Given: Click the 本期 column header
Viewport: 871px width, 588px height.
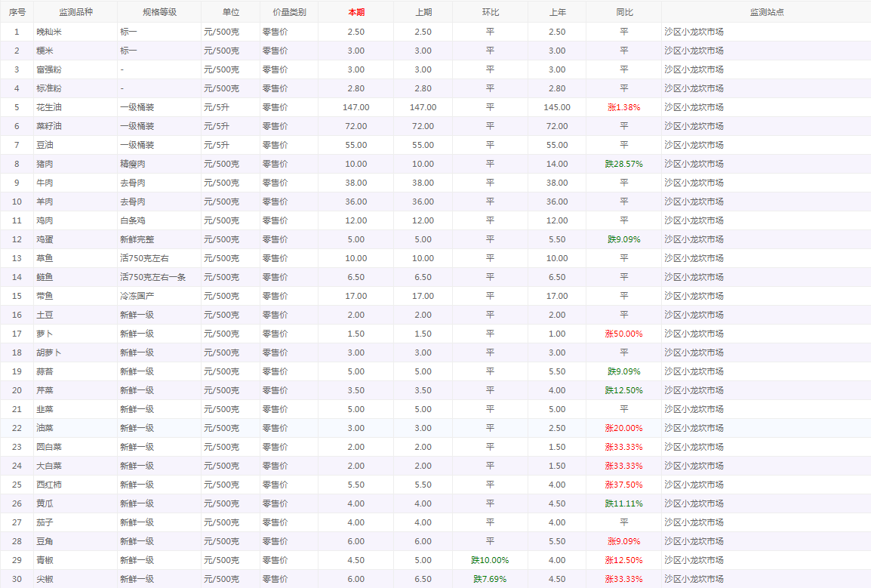Looking at the screenshot, I should pos(355,13).
